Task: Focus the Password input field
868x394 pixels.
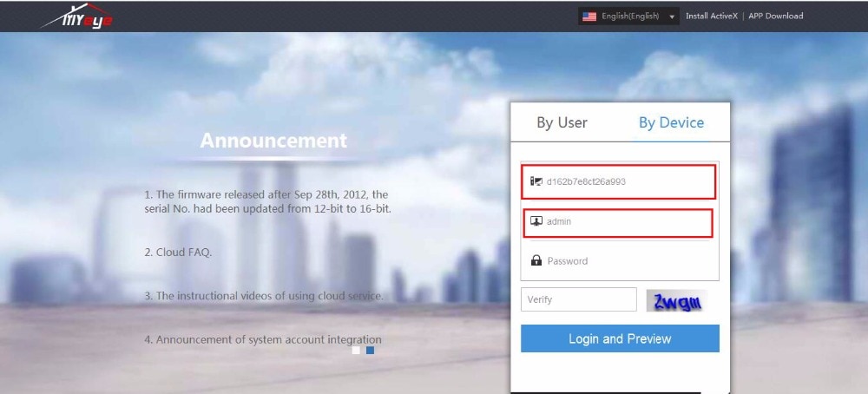Action: (620, 260)
